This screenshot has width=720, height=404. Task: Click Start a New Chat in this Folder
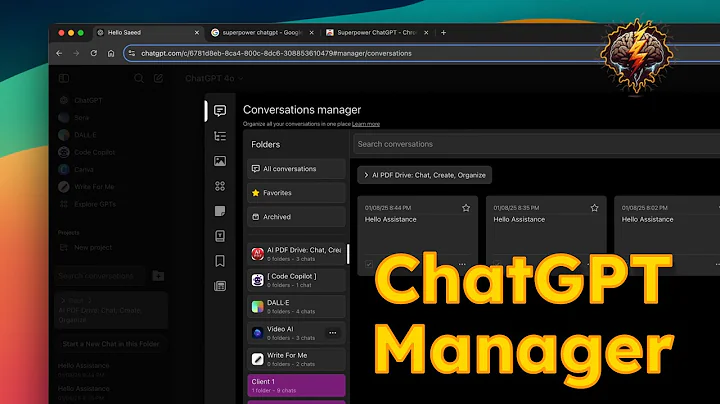[111, 344]
